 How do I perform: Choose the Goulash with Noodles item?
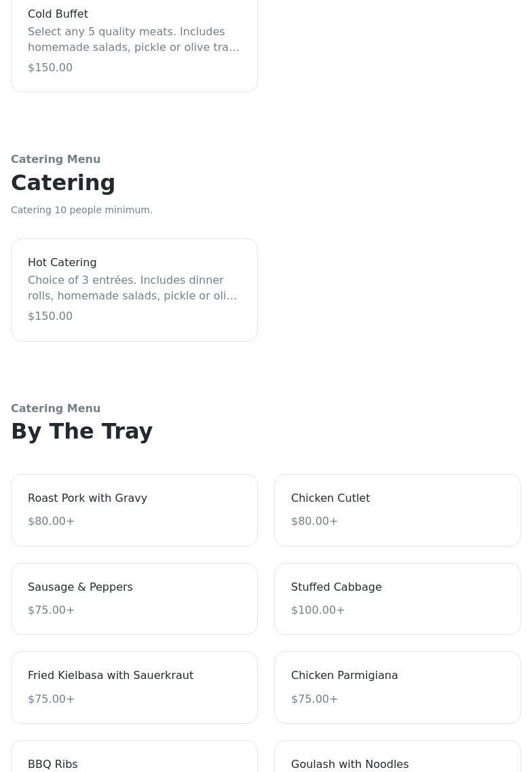point(349,764)
